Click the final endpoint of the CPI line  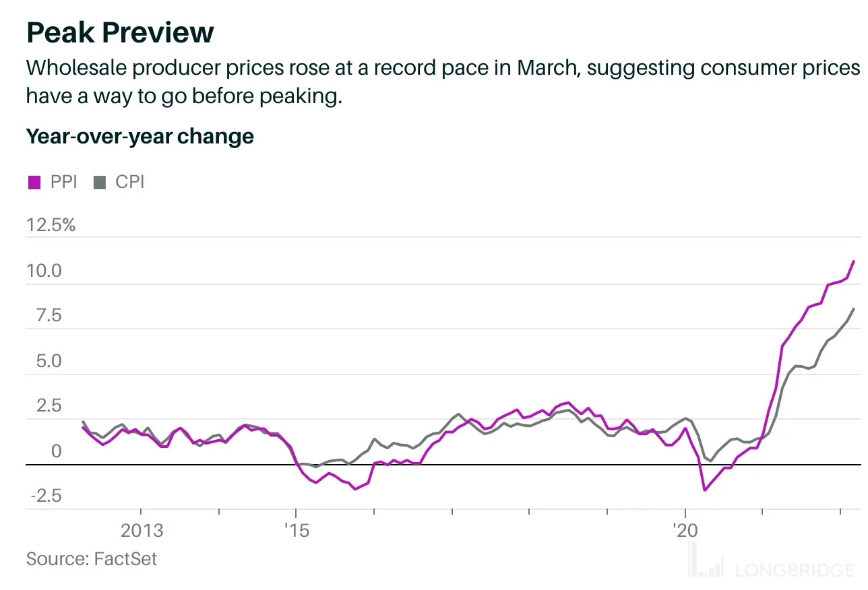coord(854,308)
